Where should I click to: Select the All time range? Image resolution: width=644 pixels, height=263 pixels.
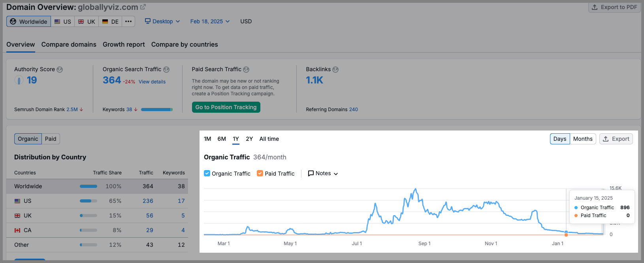pos(269,139)
